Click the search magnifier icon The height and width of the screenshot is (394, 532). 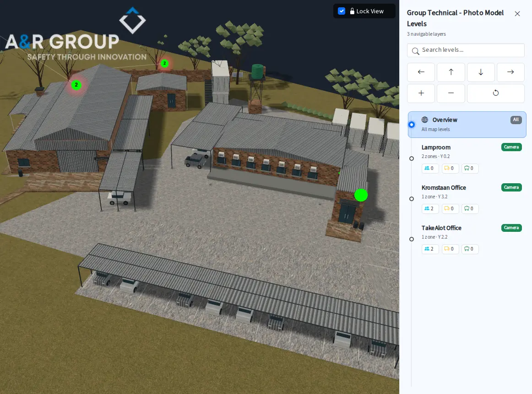pos(415,51)
